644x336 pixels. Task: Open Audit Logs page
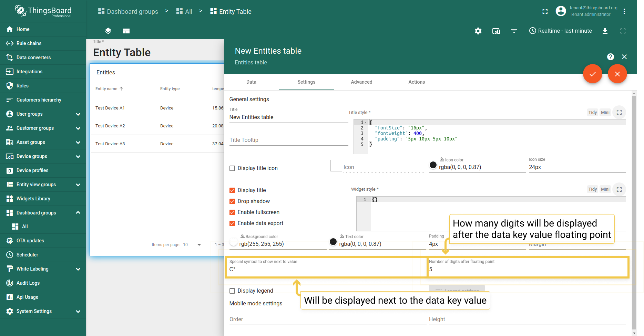pyautogui.click(x=43, y=283)
